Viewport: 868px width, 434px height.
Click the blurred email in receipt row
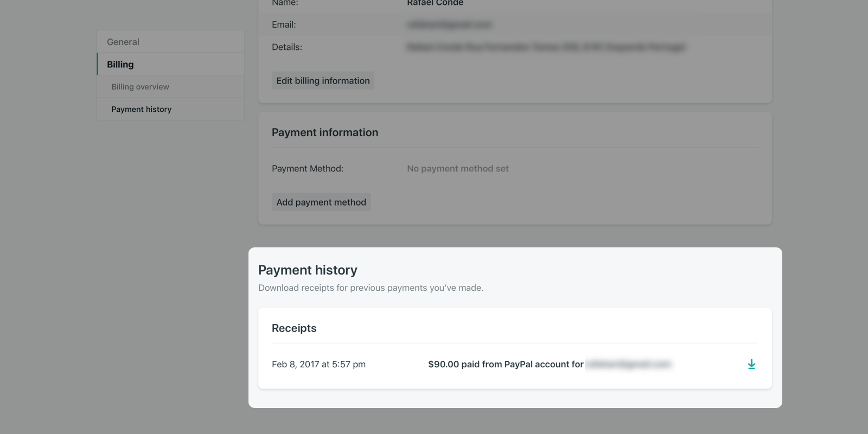tap(629, 365)
